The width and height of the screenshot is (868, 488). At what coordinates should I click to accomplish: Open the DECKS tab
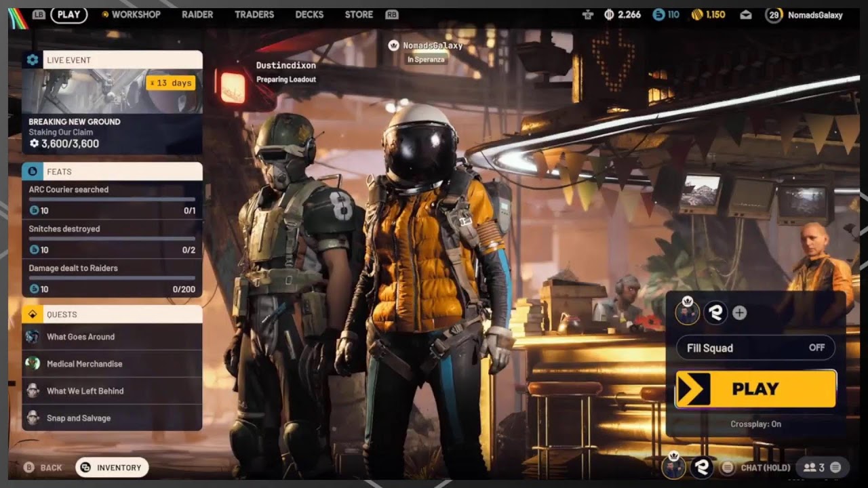click(309, 14)
